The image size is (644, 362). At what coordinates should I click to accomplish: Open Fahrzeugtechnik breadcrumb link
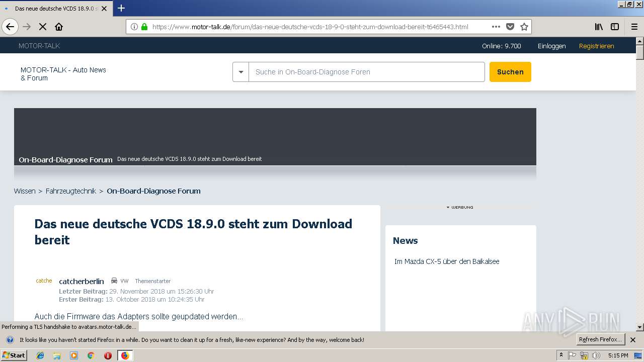tap(71, 191)
